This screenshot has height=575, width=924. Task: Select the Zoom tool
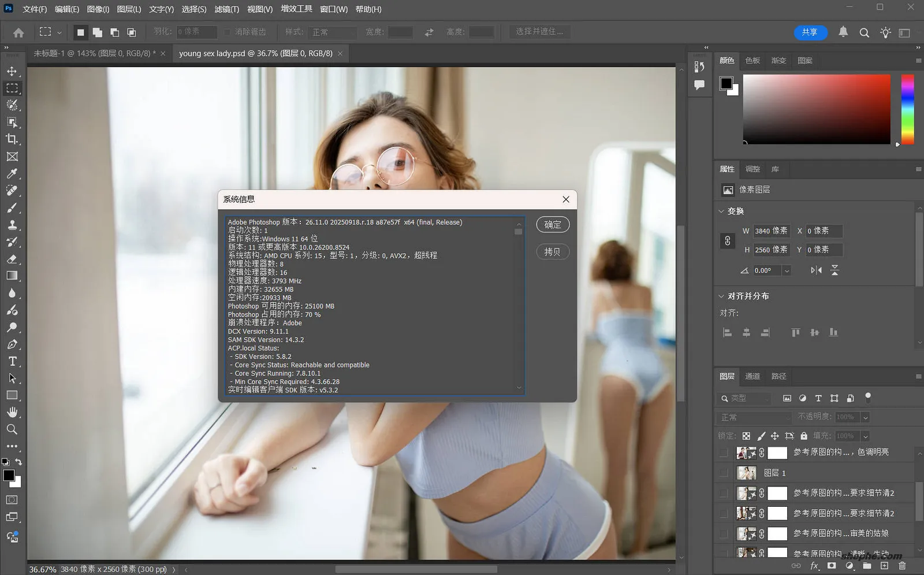(x=12, y=429)
